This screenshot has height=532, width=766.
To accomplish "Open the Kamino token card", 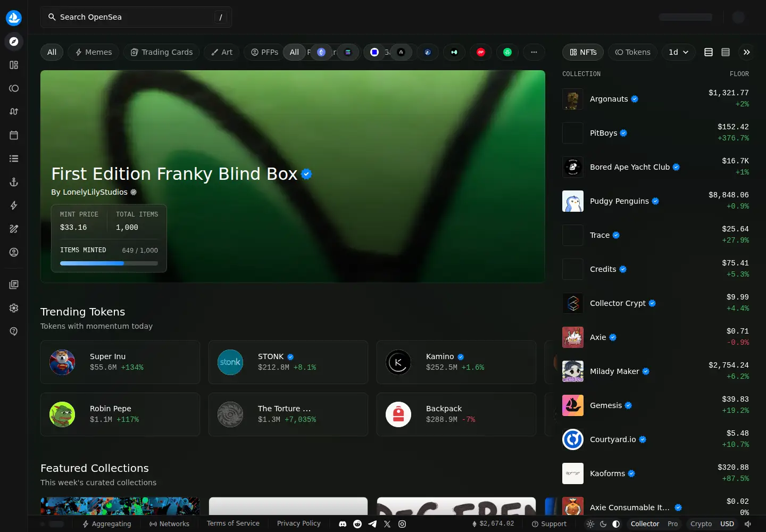I will pos(456,362).
